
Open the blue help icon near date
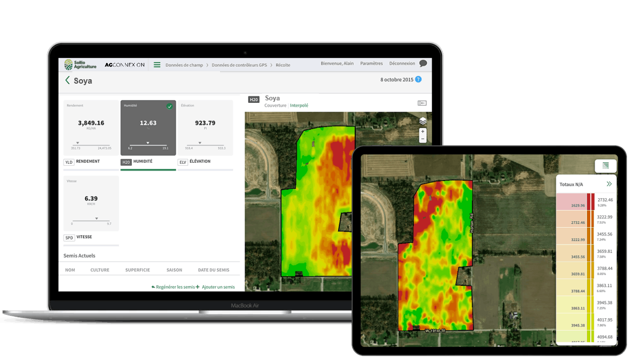click(x=418, y=79)
